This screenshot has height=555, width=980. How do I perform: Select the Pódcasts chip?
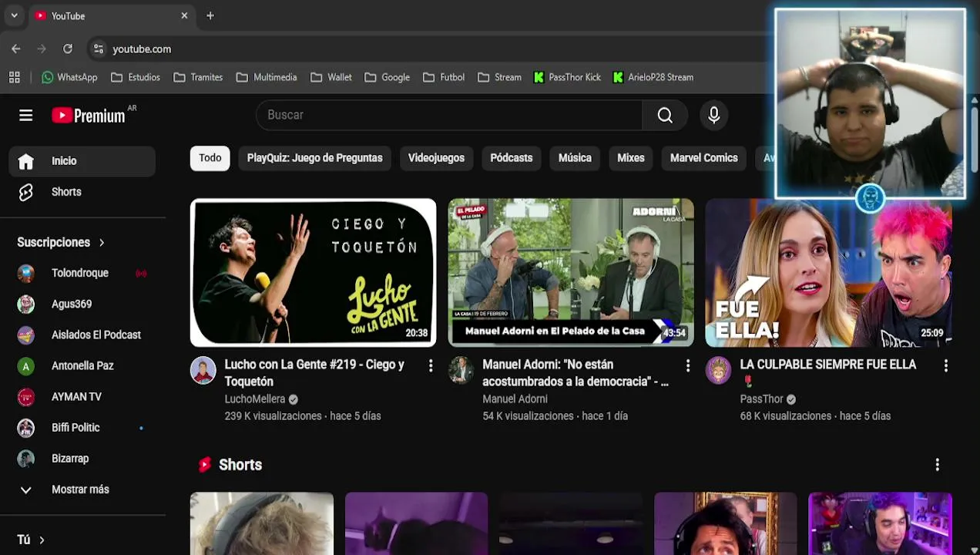point(512,158)
